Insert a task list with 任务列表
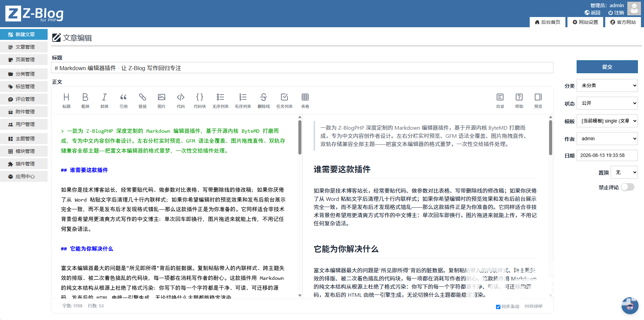 (284, 101)
